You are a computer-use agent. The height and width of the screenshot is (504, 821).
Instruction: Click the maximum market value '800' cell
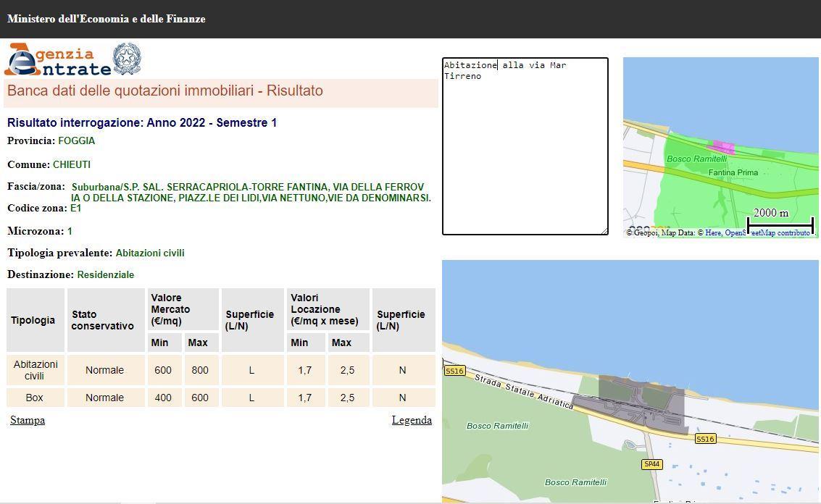click(200, 370)
